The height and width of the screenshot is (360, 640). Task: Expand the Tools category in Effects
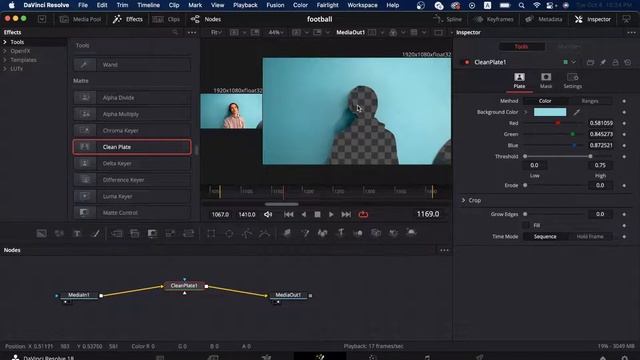coord(5,42)
